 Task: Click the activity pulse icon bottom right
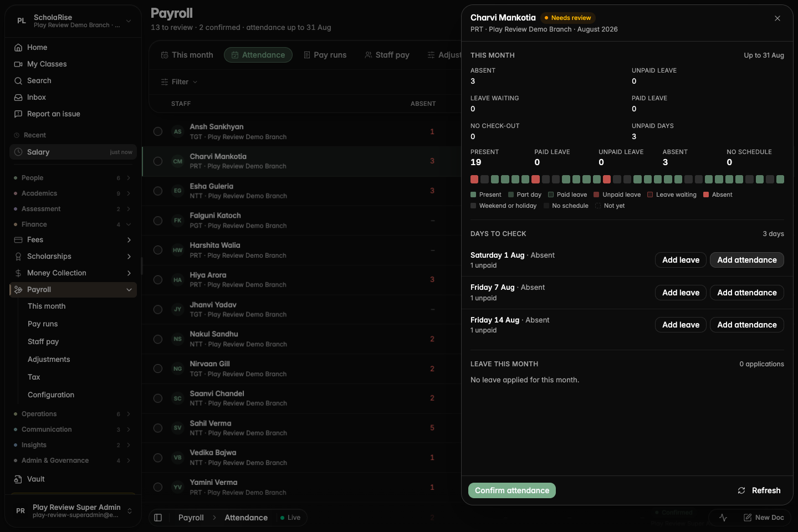[x=723, y=518]
